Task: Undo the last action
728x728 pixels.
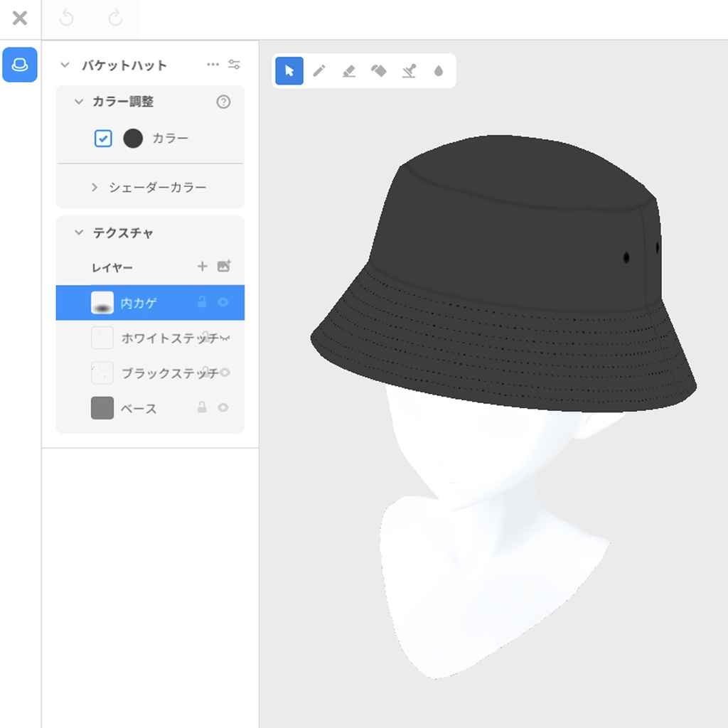Action: [x=67, y=18]
